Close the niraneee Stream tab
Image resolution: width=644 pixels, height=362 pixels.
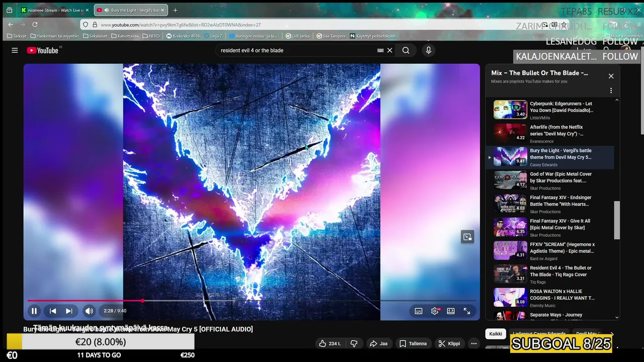click(x=87, y=10)
